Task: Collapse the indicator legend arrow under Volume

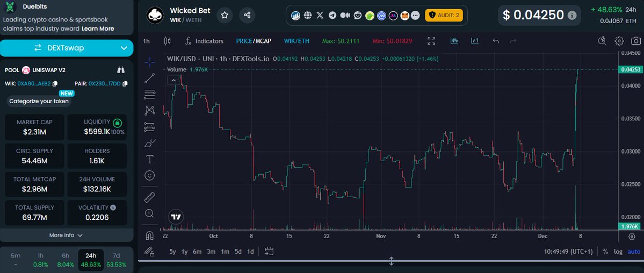Action: pyautogui.click(x=173, y=80)
